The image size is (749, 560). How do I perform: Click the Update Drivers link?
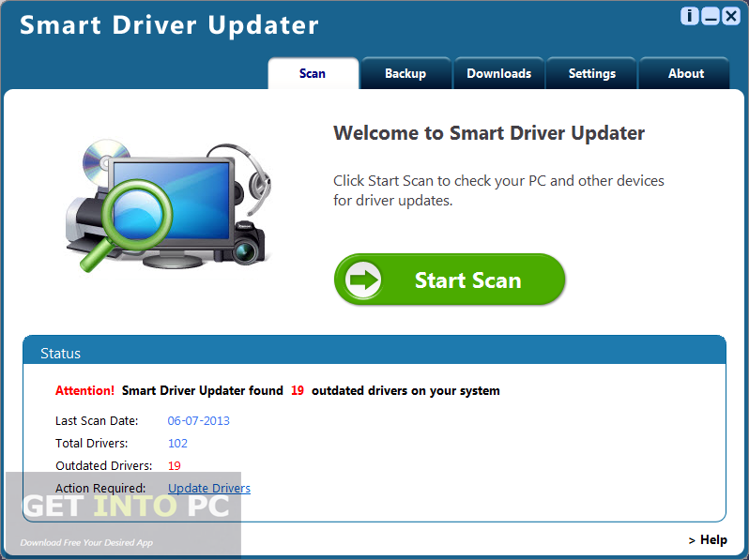point(209,489)
